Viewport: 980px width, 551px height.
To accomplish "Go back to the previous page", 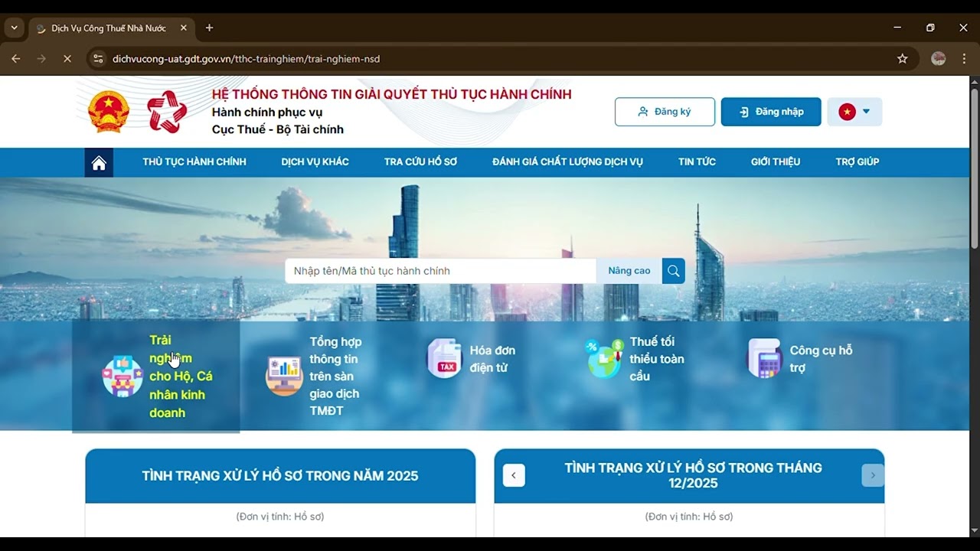I will (x=16, y=59).
